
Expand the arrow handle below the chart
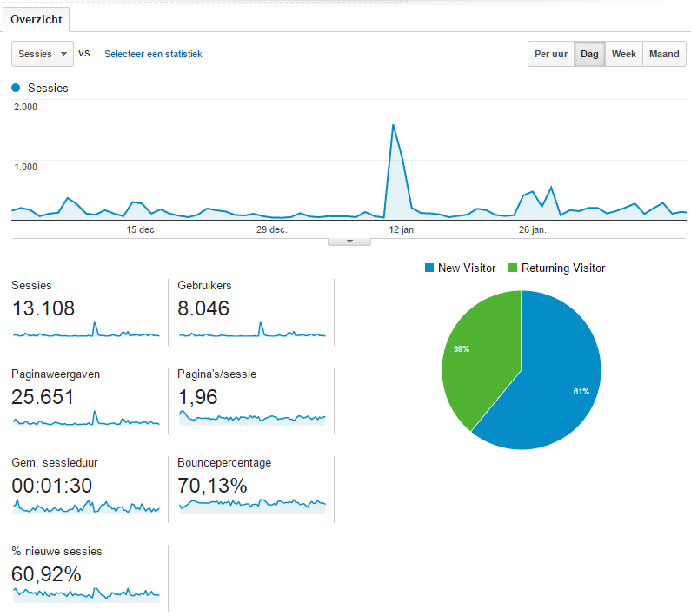[350, 242]
